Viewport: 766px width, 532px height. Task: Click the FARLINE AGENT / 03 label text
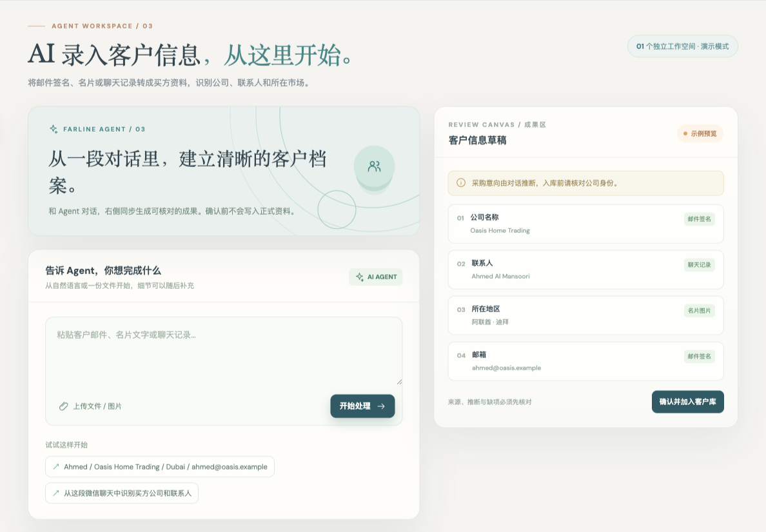coord(104,129)
